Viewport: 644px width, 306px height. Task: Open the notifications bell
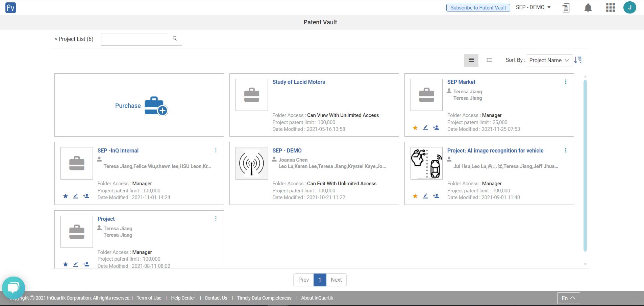pos(588,8)
